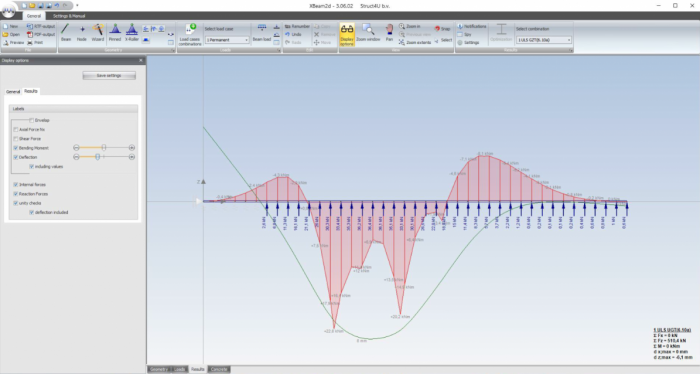Image resolution: width=700 pixels, height=374 pixels.
Task: Uncheck the Bending Moment checkbox
Action: (16, 148)
